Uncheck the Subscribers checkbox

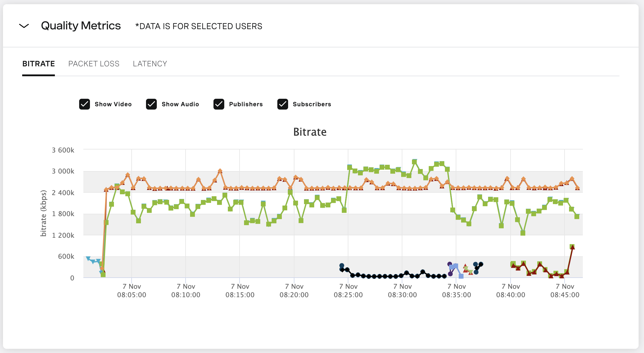pyautogui.click(x=282, y=104)
